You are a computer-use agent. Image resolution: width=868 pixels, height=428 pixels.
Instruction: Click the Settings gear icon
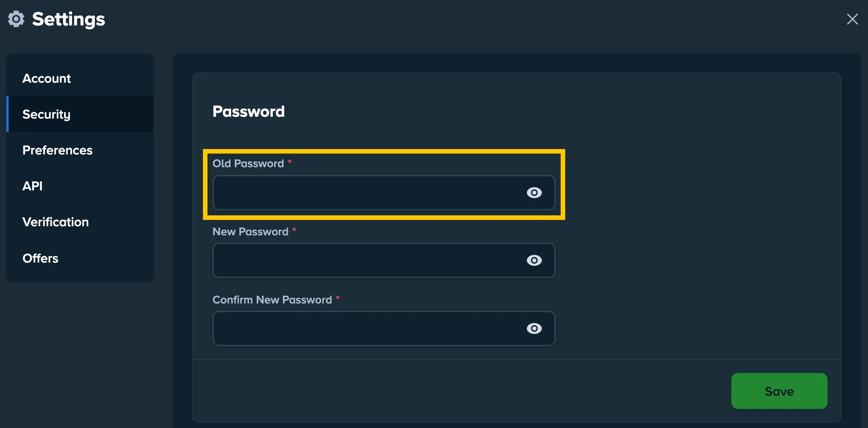[16, 19]
